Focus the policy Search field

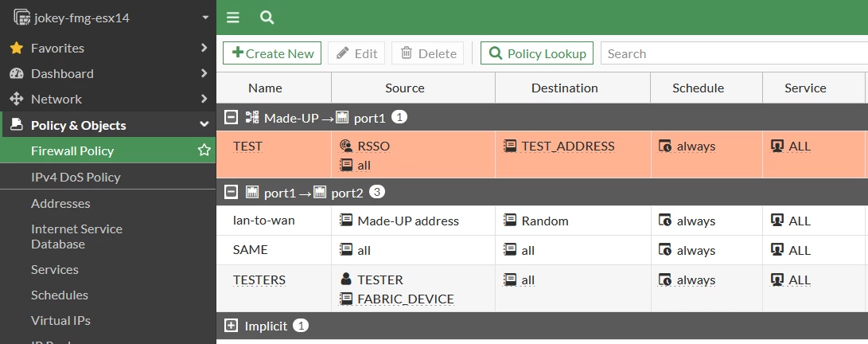(x=734, y=53)
